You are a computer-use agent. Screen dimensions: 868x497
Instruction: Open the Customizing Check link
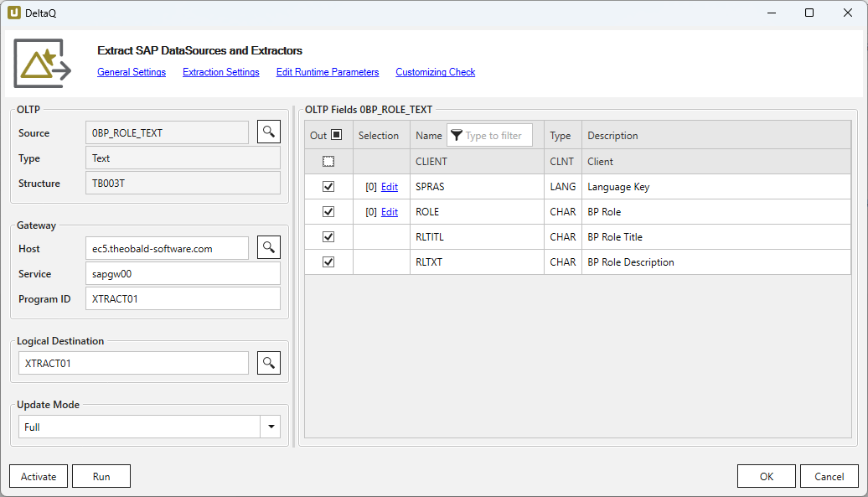coord(435,72)
